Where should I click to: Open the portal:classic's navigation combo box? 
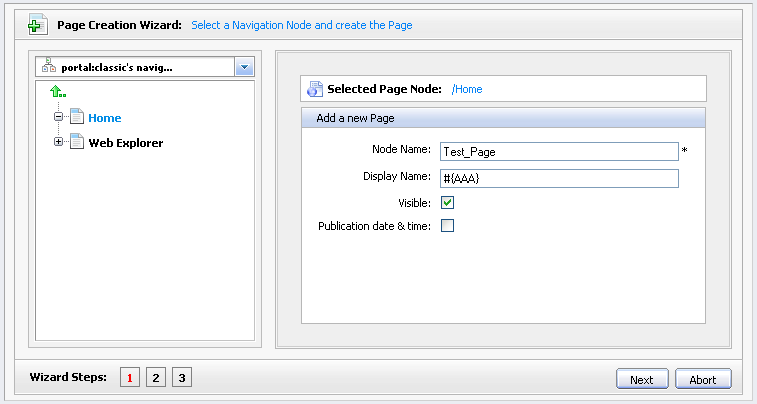click(x=145, y=67)
